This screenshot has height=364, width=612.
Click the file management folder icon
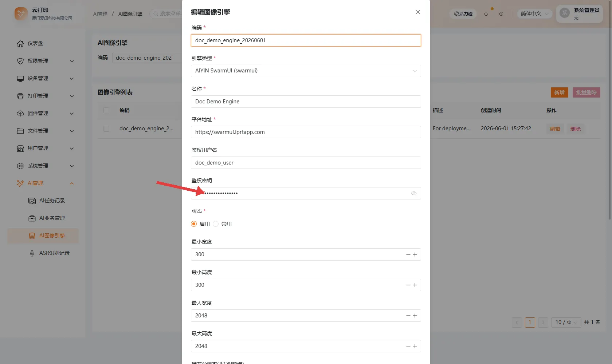pos(20,131)
